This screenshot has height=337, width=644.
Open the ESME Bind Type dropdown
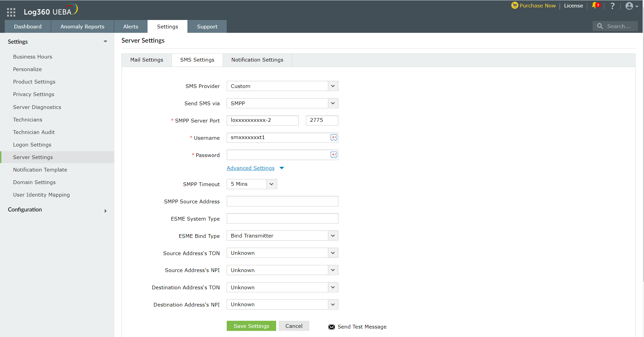(x=282, y=235)
